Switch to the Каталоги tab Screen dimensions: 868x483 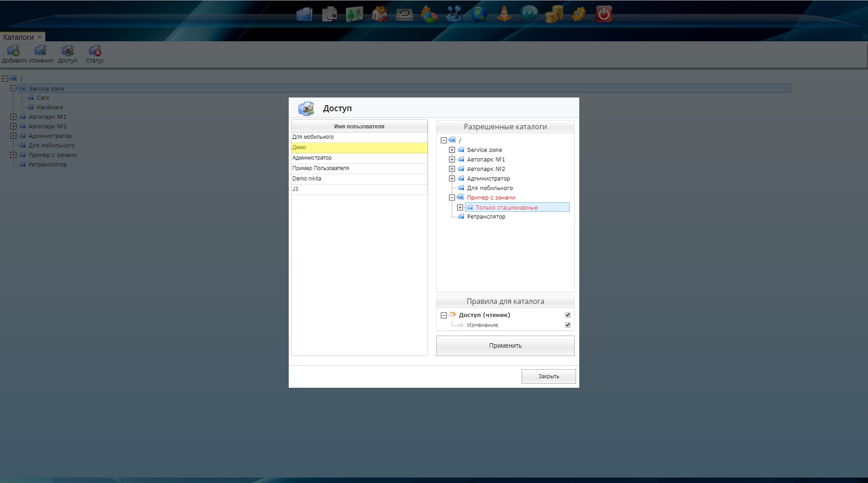[18, 37]
